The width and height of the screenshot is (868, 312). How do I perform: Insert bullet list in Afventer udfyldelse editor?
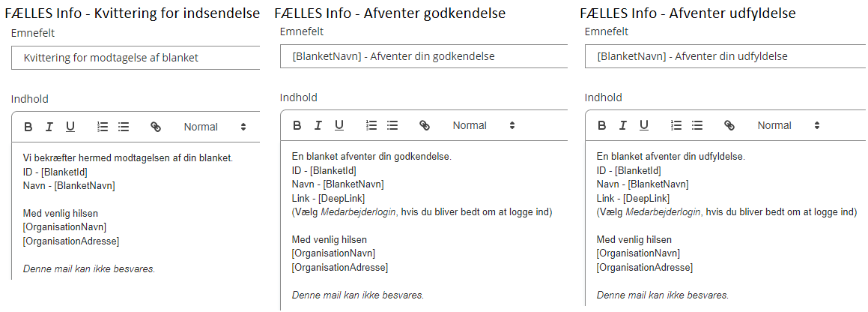(x=697, y=125)
